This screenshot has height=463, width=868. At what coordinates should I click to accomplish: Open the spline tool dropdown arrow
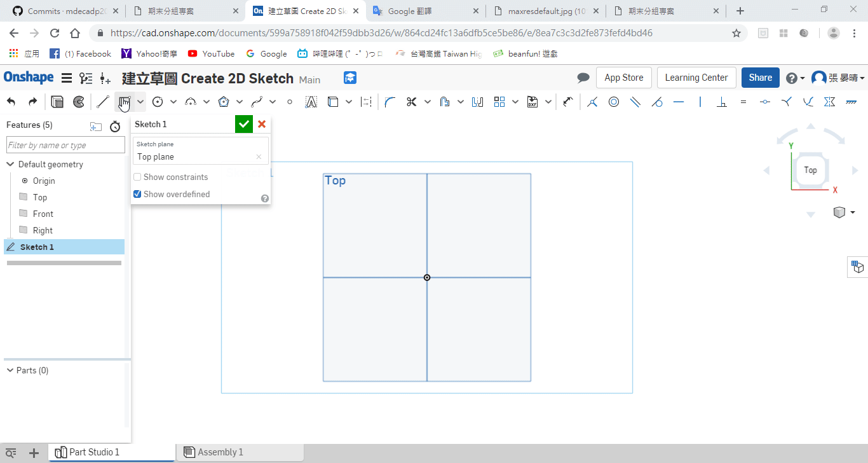273,102
